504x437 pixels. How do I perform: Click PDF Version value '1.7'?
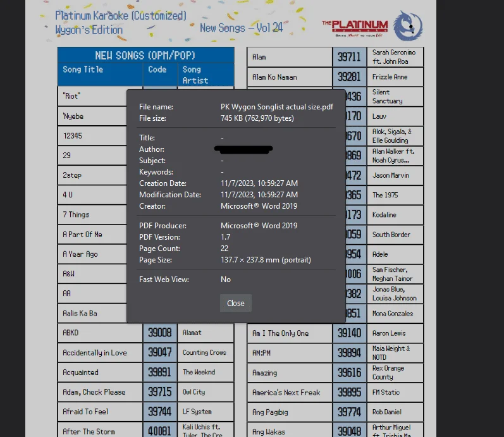[x=225, y=237]
